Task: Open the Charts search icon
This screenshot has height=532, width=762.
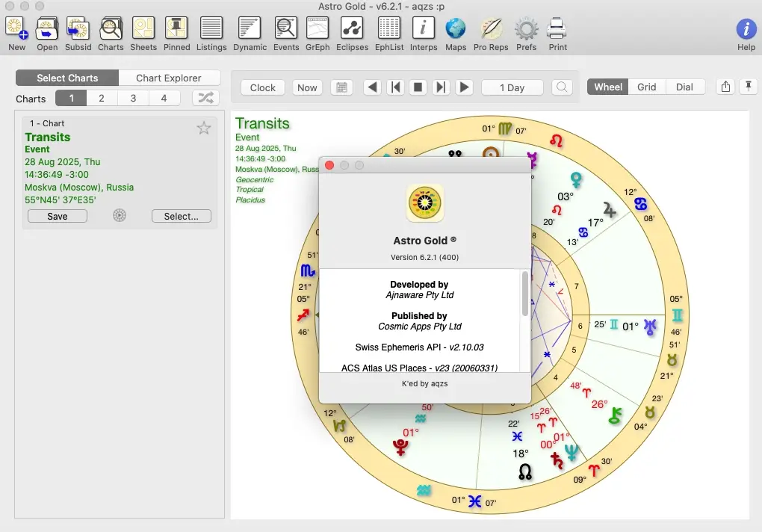Action: click(111, 28)
